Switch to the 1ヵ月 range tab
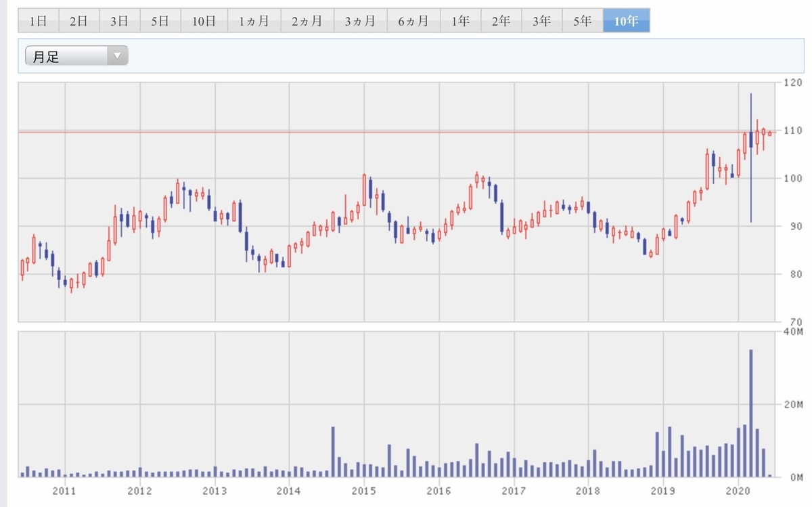 coord(254,20)
